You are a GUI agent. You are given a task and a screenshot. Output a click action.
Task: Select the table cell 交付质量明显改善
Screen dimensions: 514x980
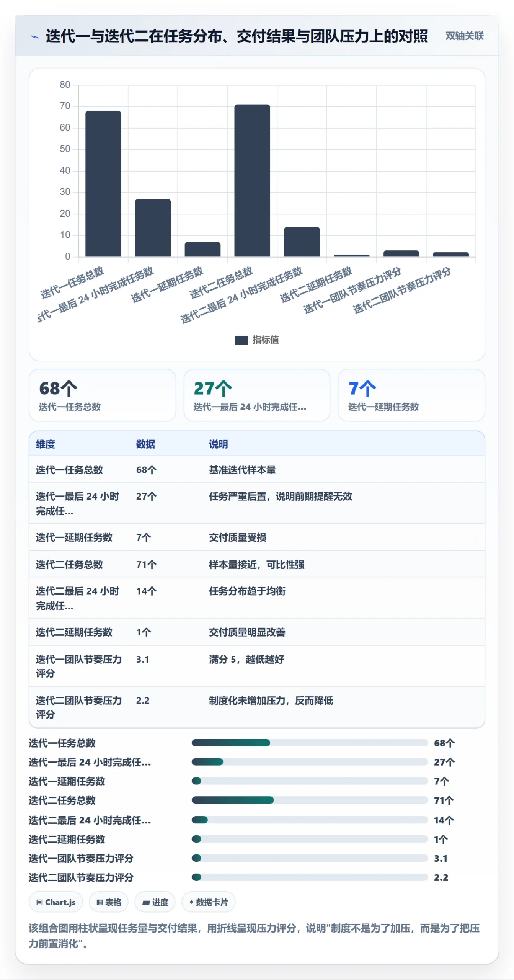[247, 632]
